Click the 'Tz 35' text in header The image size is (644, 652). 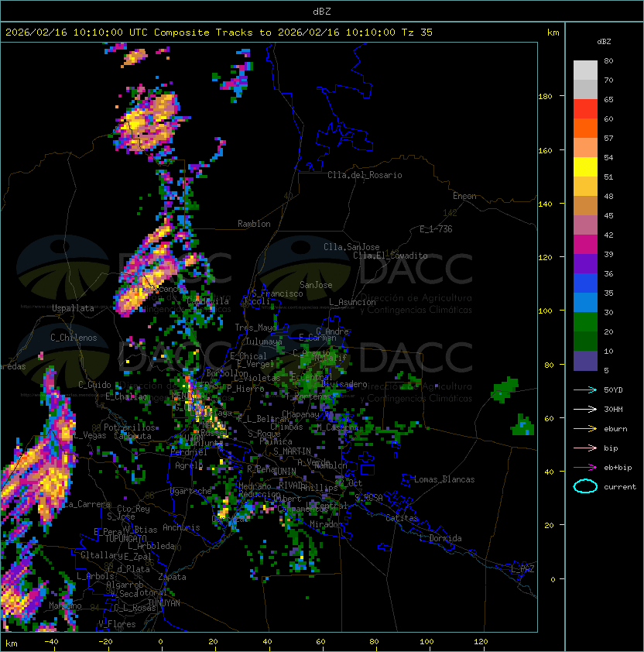417,33
